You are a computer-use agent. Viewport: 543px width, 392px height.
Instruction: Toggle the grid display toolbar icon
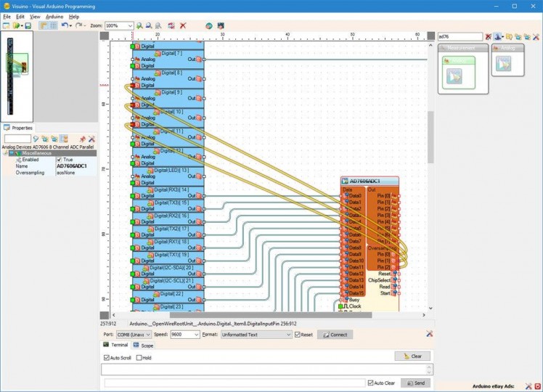53,25
